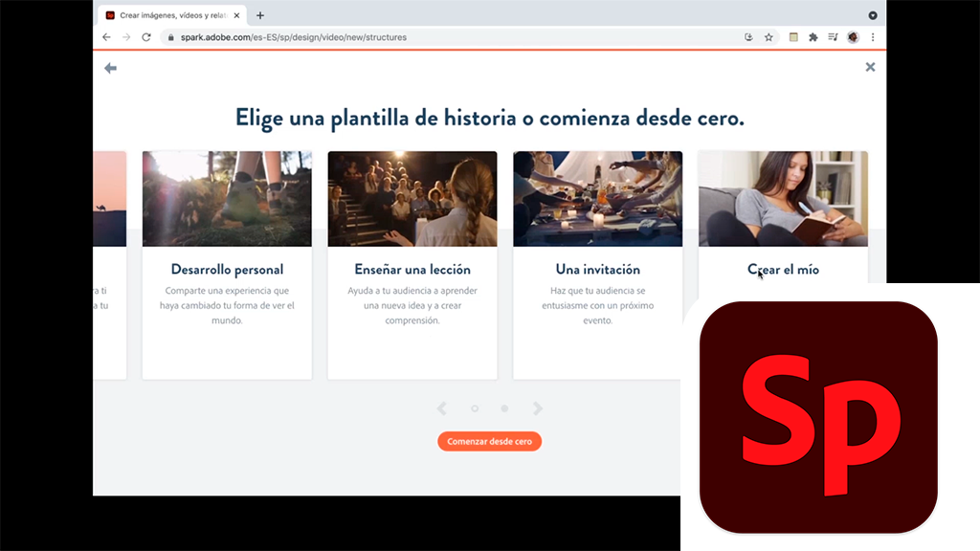Pick the Una invitación template title
This screenshot has height=551, width=980.
tap(597, 270)
